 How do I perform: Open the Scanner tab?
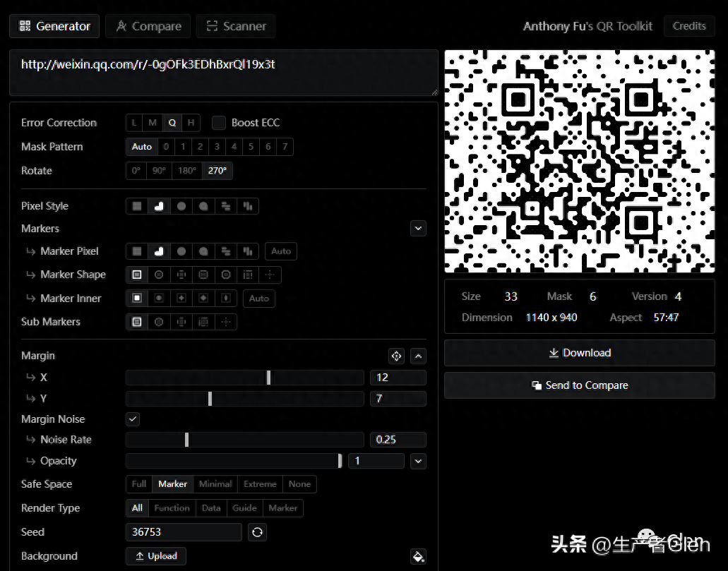point(236,26)
